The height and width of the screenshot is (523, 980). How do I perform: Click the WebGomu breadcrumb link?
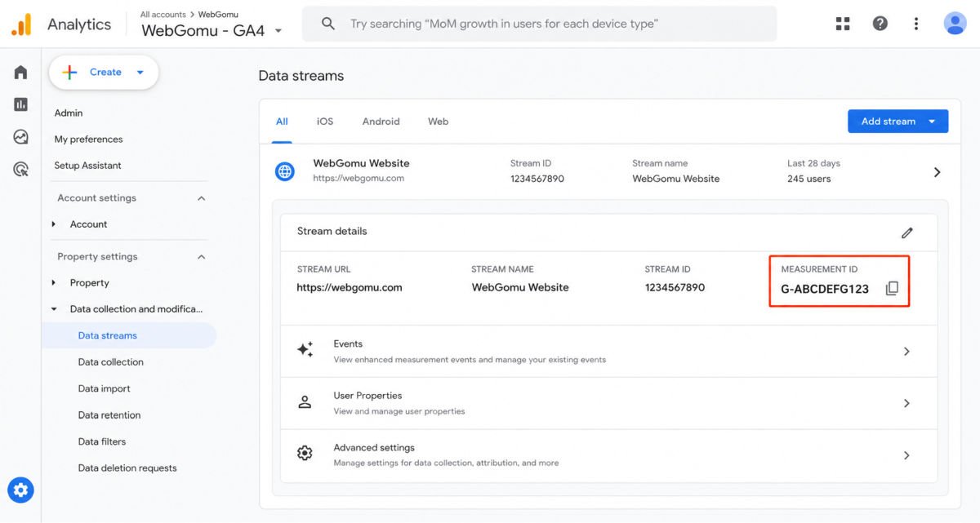(x=218, y=14)
